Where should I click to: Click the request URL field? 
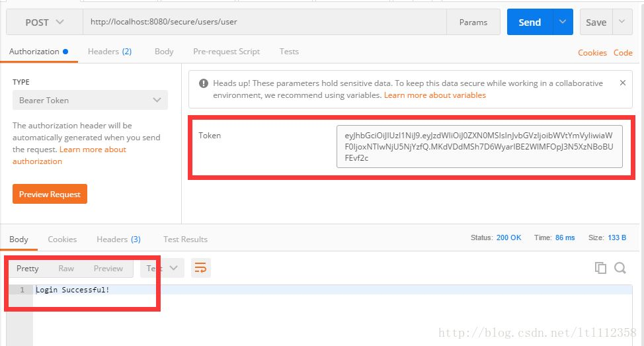coord(264,22)
